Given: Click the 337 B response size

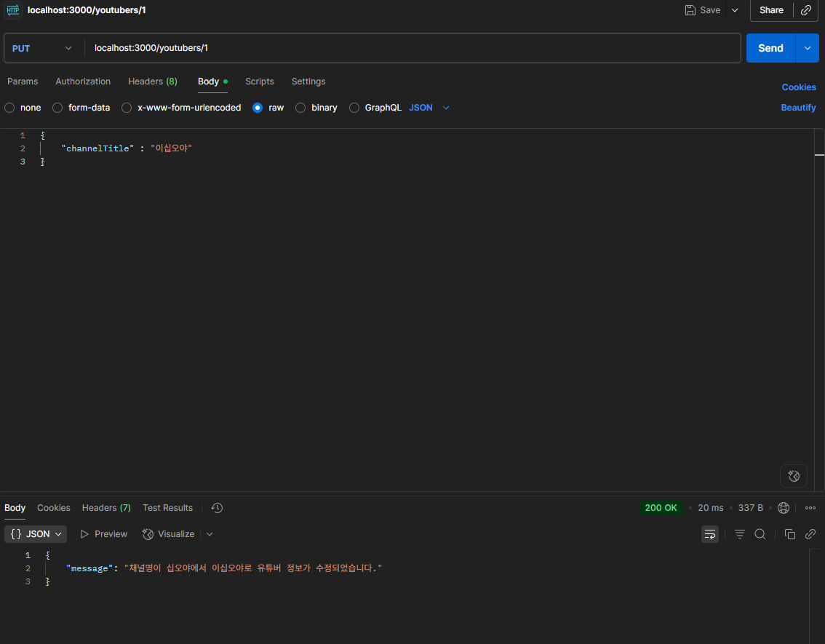Looking at the screenshot, I should tap(750, 508).
